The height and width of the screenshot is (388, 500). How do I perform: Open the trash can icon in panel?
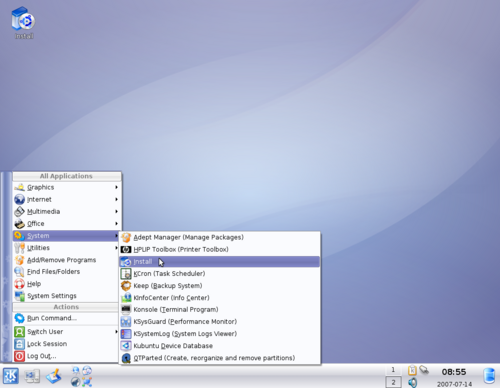pyautogui.click(x=489, y=376)
